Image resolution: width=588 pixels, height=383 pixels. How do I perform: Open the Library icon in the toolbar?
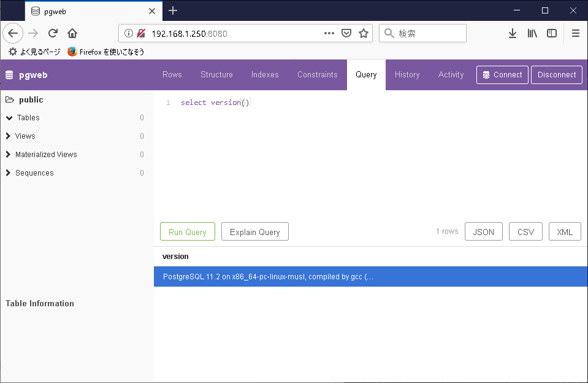(532, 33)
